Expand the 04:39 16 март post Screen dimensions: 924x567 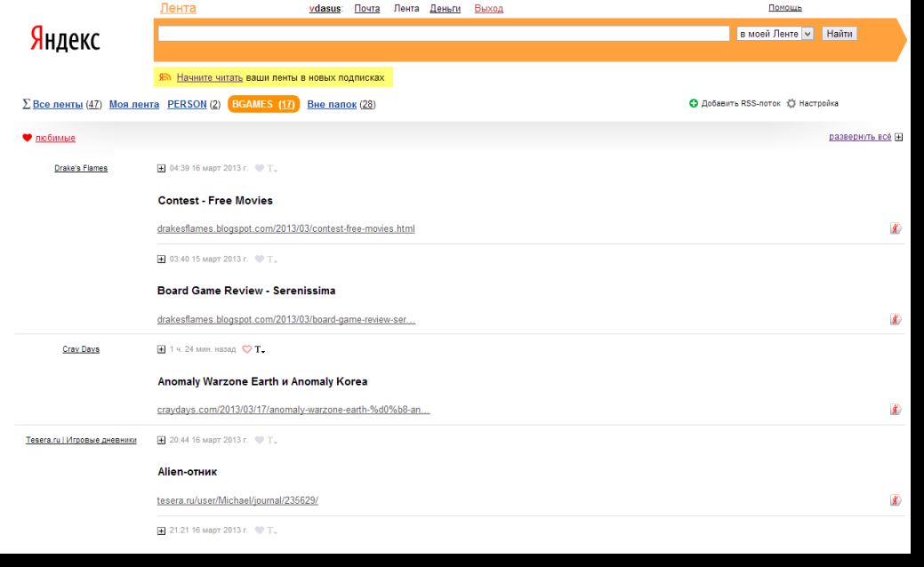tap(162, 168)
